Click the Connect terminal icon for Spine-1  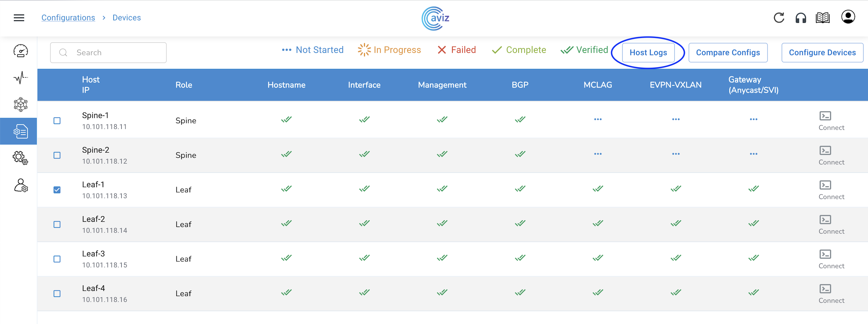825,116
